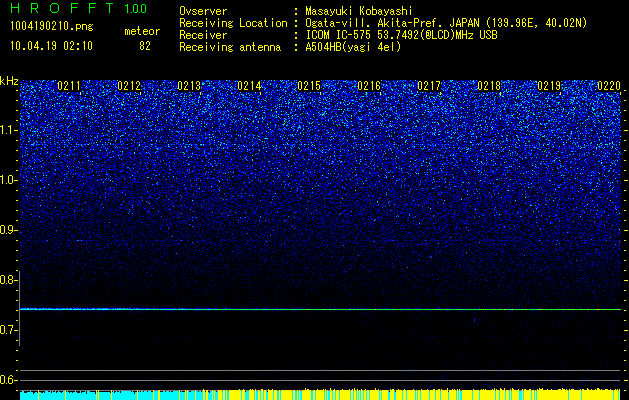Click the observer name Masayuki Kobayashi
Screen dimensions: 629x400
tap(359, 11)
